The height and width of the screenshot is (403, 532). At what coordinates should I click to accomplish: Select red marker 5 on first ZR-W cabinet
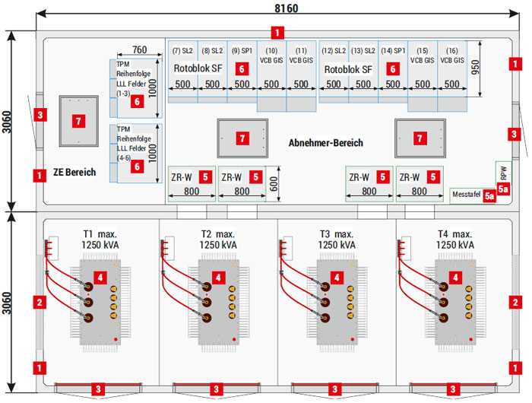(x=205, y=176)
